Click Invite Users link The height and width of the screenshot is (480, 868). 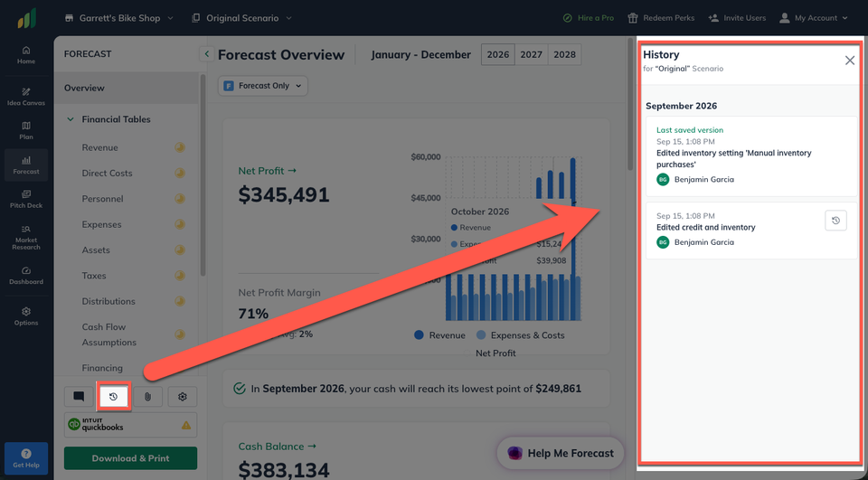(737, 18)
